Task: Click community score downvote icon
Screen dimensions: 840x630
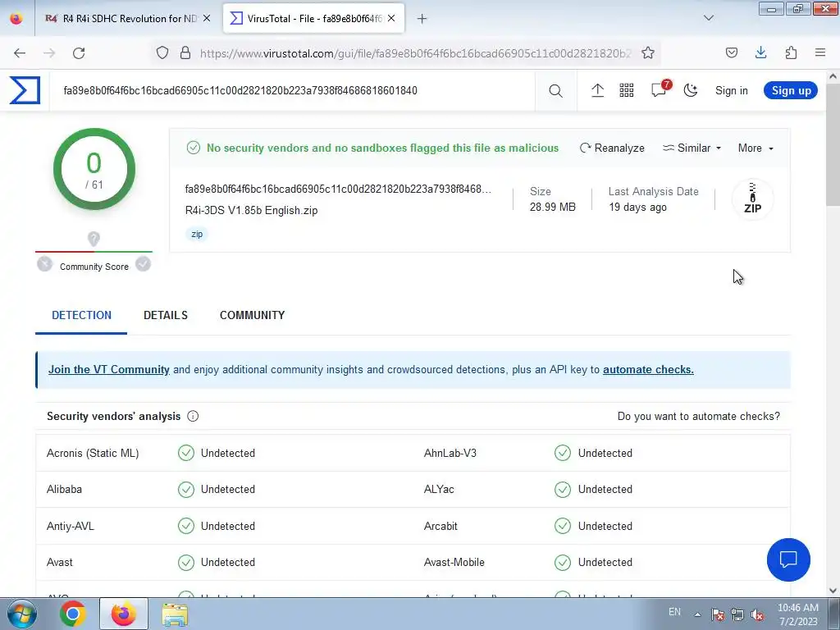Action: click(x=44, y=264)
